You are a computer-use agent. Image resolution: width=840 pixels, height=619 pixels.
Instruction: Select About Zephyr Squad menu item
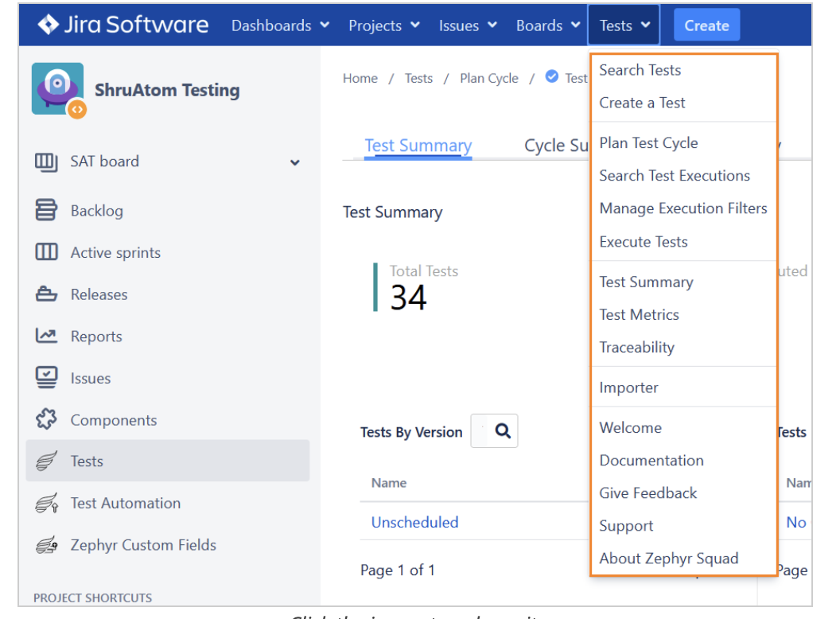(668, 559)
